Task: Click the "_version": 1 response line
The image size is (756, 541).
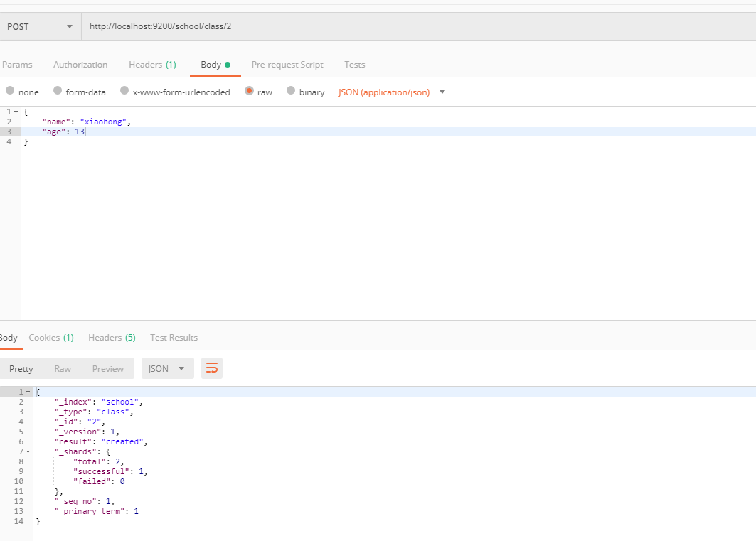Action: pyautogui.click(x=87, y=432)
